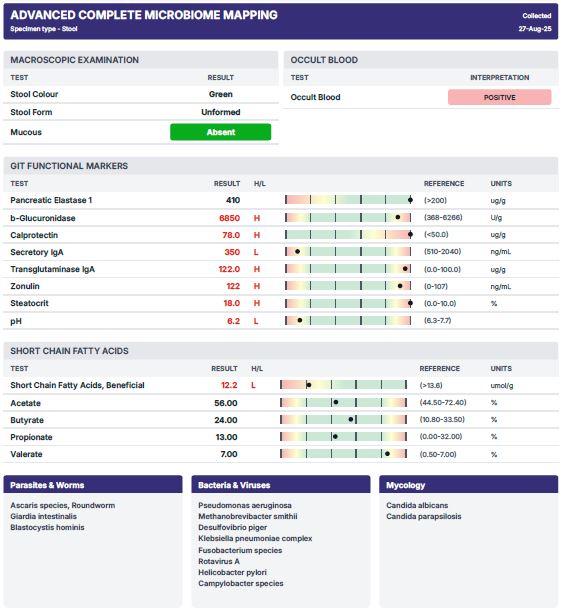Click the b-Glucuronidase result 6850
Image resolution: width=566 pixels, height=616 pixels.
229,218
